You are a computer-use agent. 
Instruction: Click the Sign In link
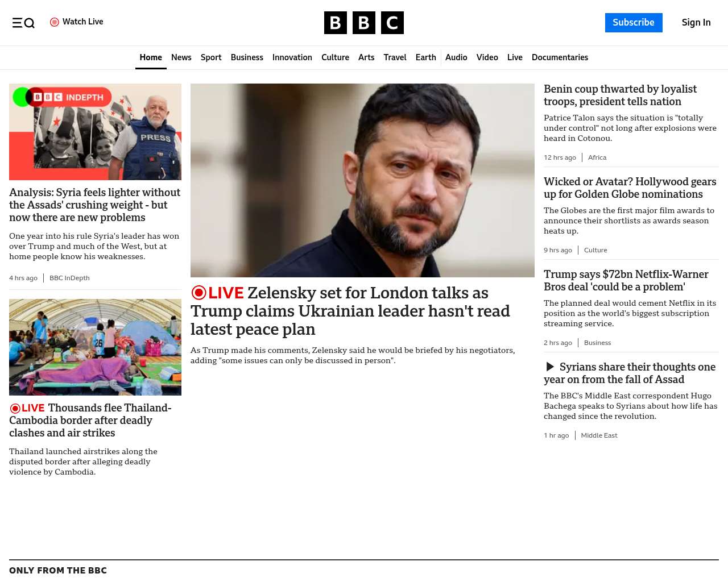click(x=696, y=23)
